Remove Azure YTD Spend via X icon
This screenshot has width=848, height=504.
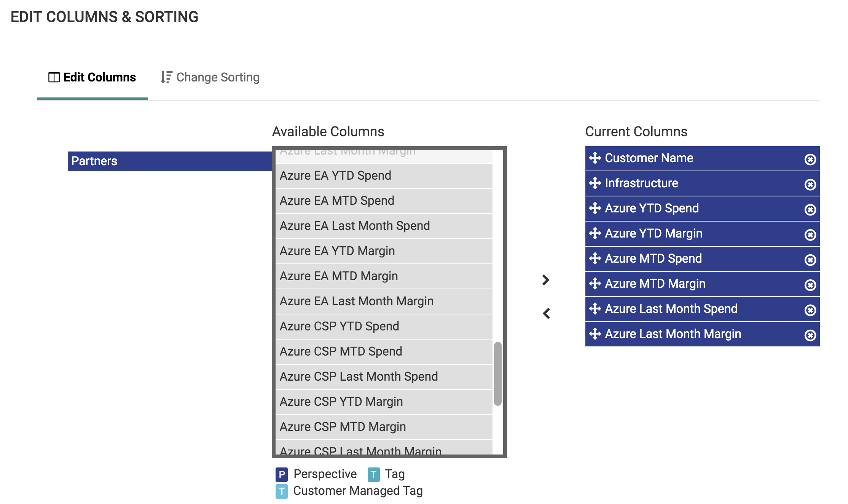(810, 209)
